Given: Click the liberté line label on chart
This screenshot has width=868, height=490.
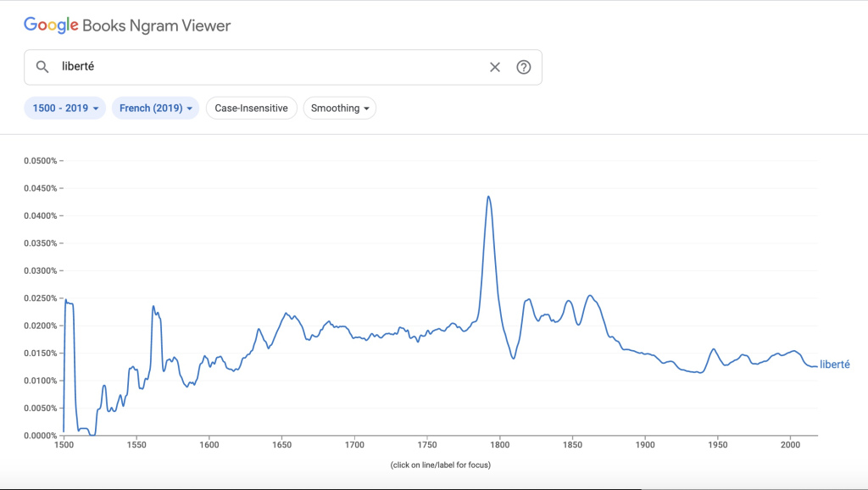Looking at the screenshot, I should [x=834, y=365].
